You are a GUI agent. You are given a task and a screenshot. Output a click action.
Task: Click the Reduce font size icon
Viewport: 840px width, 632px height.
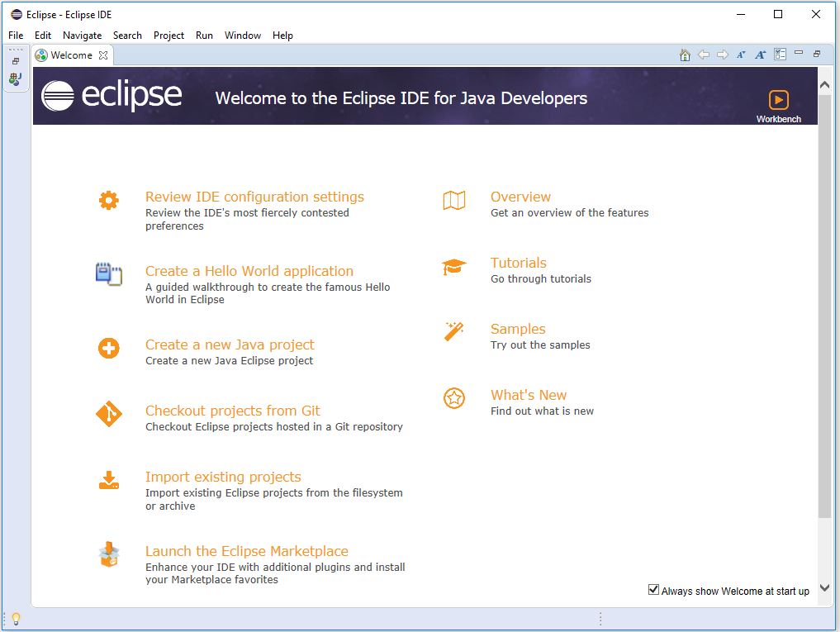click(741, 55)
